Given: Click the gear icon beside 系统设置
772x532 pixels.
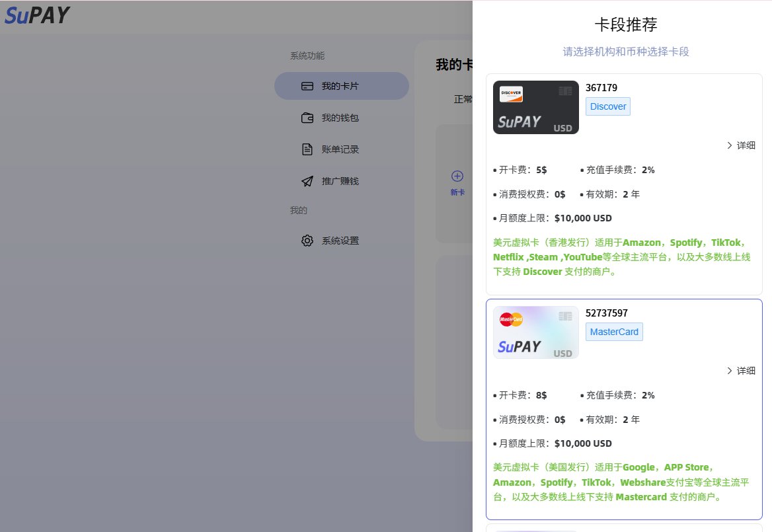Looking at the screenshot, I should (x=307, y=241).
